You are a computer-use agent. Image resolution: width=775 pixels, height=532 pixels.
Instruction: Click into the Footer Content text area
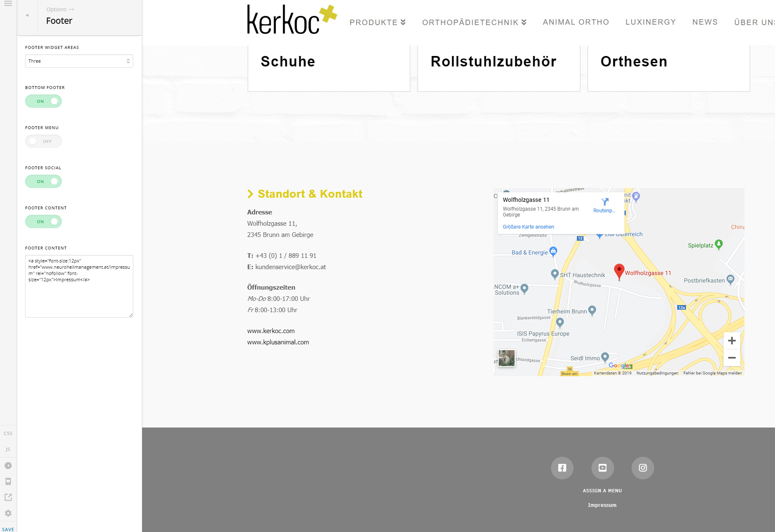79,286
